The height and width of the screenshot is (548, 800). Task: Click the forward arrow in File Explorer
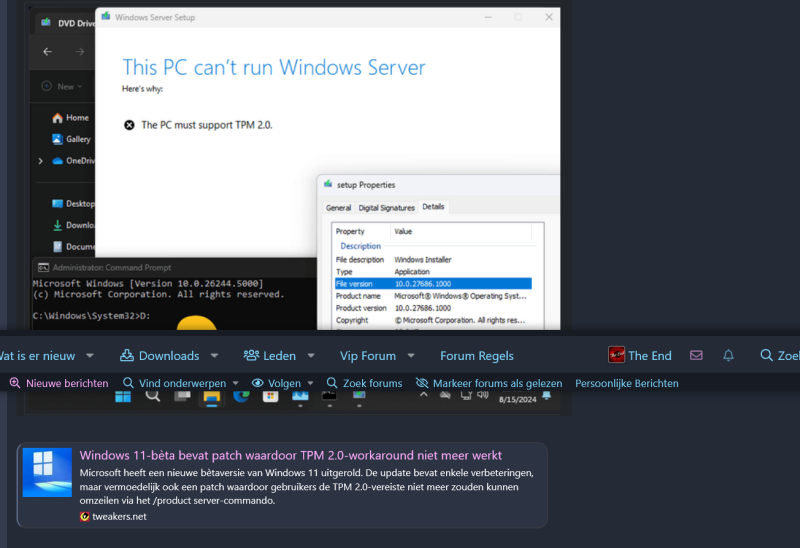[x=80, y=52]
